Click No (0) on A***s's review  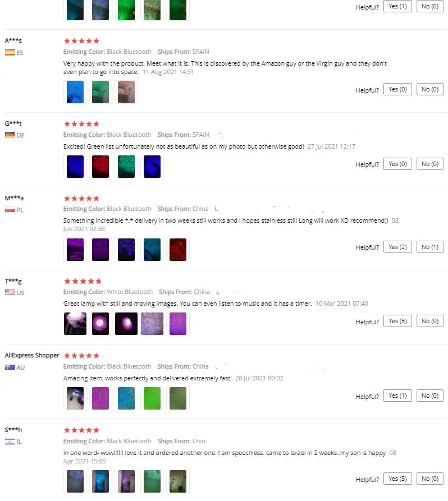pyautogui.click(x=430, y=89)
